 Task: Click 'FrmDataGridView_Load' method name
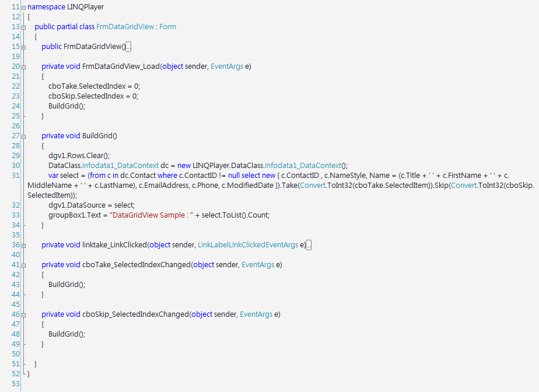point(121,66)
